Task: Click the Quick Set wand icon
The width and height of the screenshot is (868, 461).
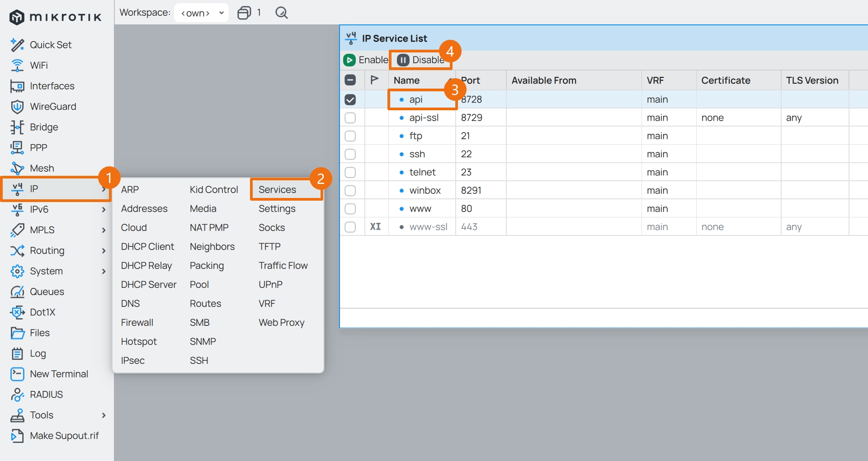Action: tap(17, 45)
